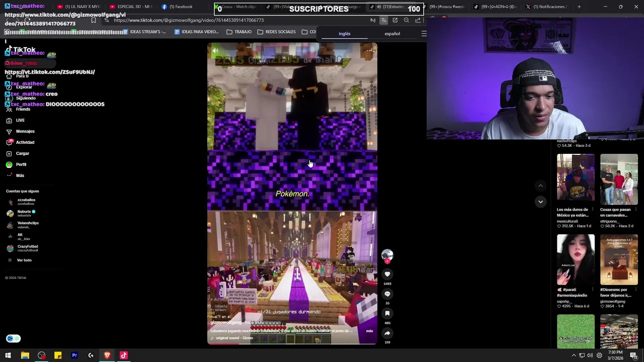Open the TikTok app taskbar icon
The image size is (644, 362).
(124, 355)
